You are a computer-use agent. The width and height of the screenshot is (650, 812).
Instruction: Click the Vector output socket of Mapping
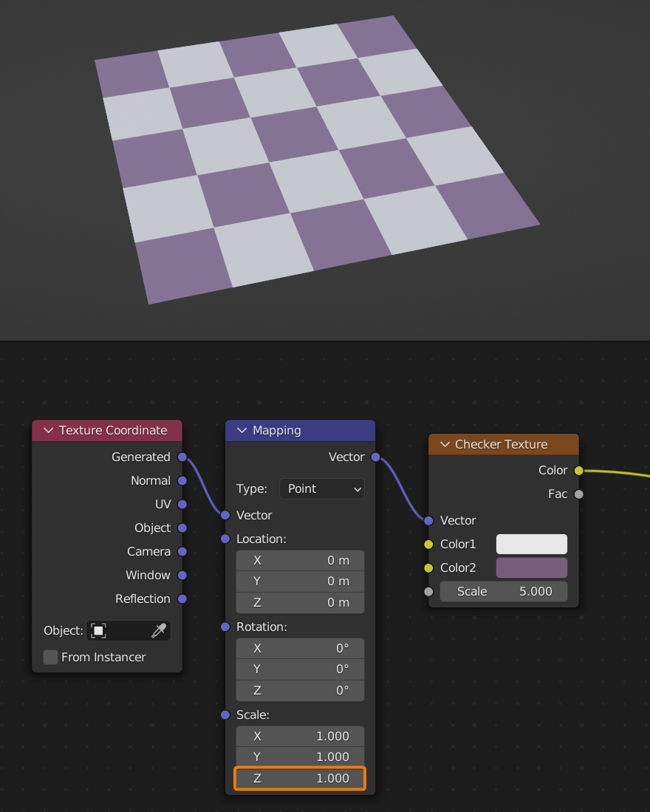click(375, 457)
